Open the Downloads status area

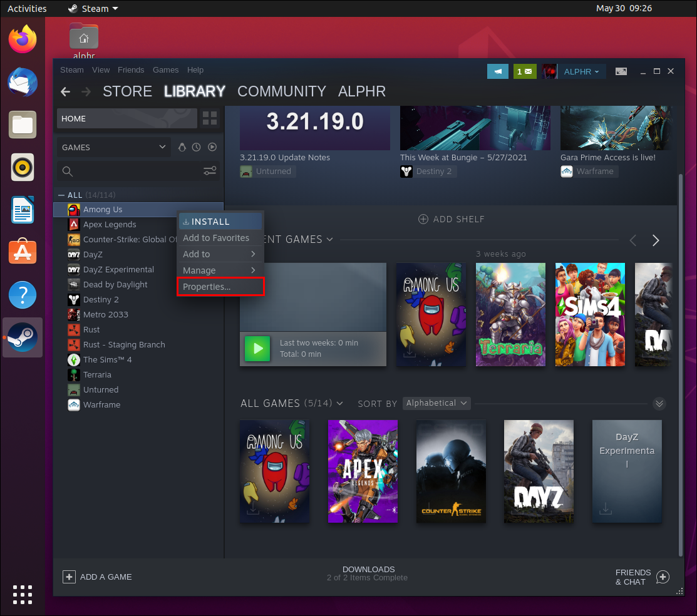click(368, 573)
